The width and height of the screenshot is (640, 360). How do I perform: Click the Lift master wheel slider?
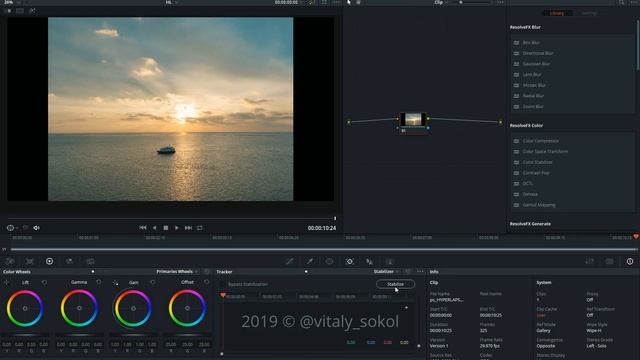(25, 336)
